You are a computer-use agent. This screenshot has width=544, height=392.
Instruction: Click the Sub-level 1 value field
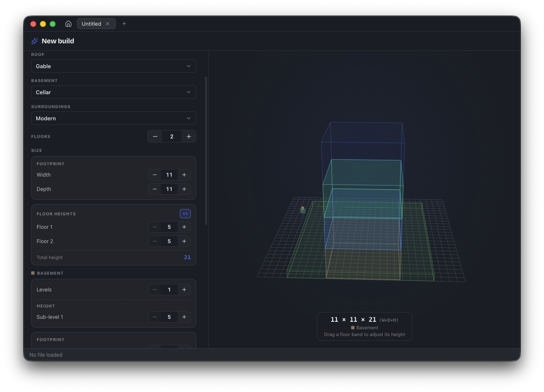click(x=169, y=317)
